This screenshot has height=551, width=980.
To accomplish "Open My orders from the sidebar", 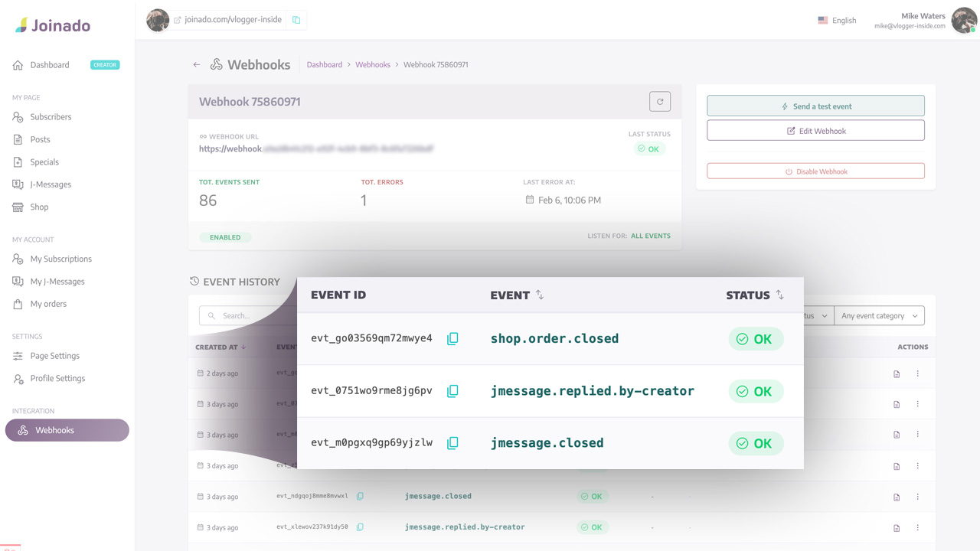I will [49, 304].
